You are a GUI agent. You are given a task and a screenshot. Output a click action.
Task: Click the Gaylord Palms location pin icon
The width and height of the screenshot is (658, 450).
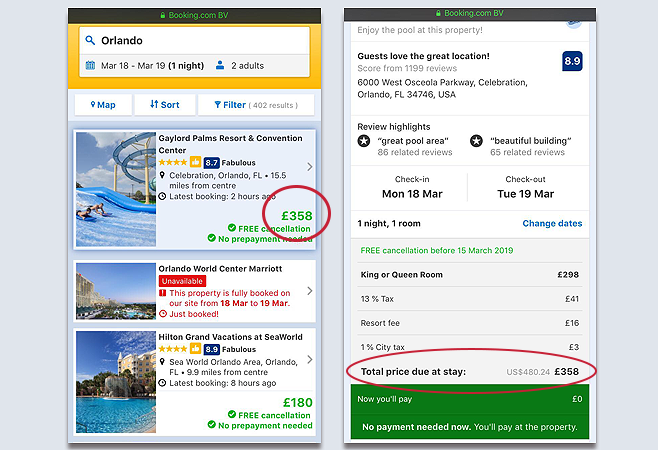[162, 175]
